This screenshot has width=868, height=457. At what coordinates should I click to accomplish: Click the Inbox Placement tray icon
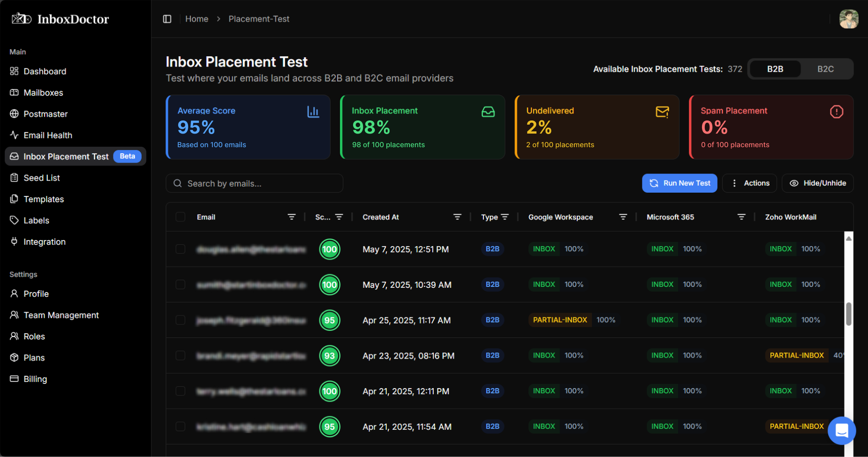pyautogui.click(x=488, y=112)
